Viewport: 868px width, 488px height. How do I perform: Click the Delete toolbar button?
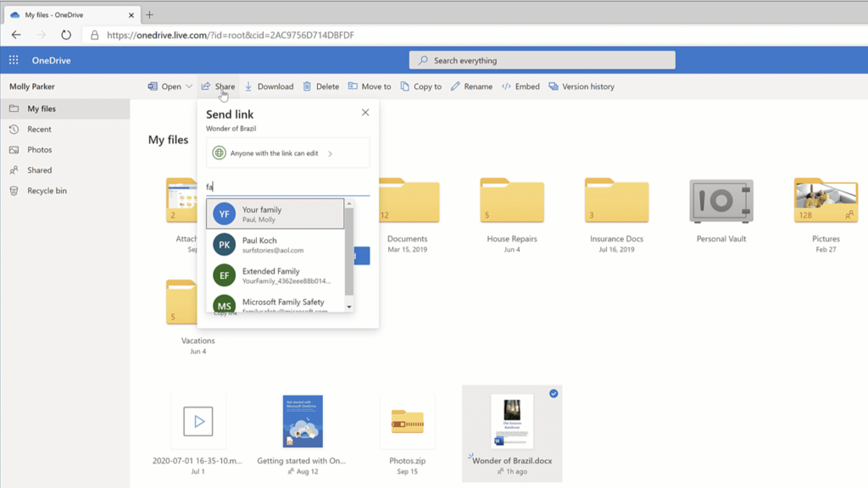321,86
